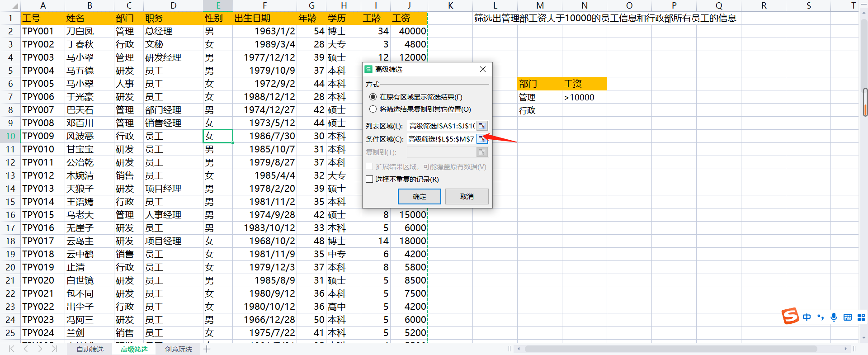Click the WPS logo in dialog title
The image size is (868, 355).
pyautogui.click(x=368, y=69)
